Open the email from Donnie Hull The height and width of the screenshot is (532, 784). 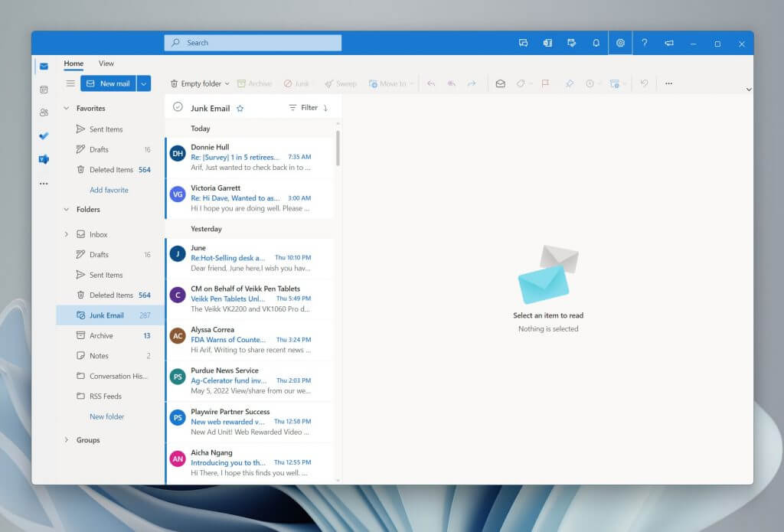tap(250, 158)
